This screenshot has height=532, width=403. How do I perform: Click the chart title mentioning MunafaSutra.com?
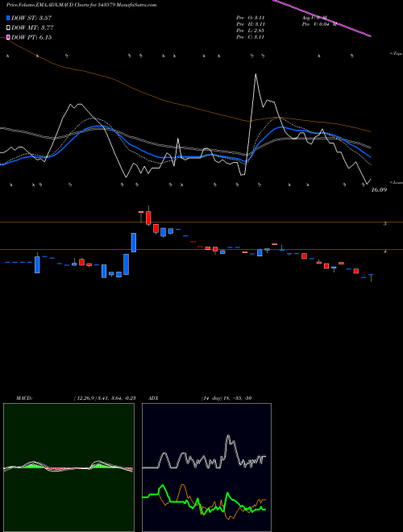point(81,6)
